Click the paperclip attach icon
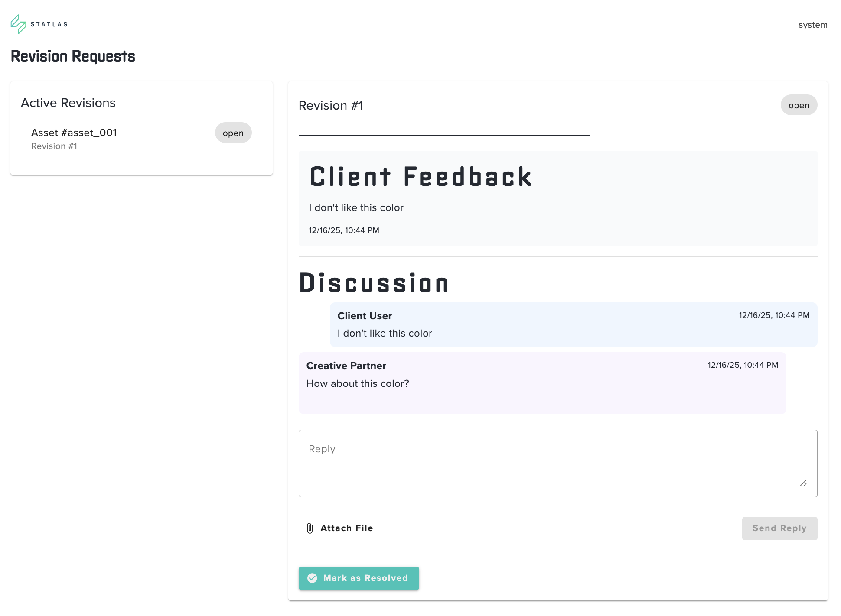841x616 pixels. pyautogui.click(x=310, y=528)
